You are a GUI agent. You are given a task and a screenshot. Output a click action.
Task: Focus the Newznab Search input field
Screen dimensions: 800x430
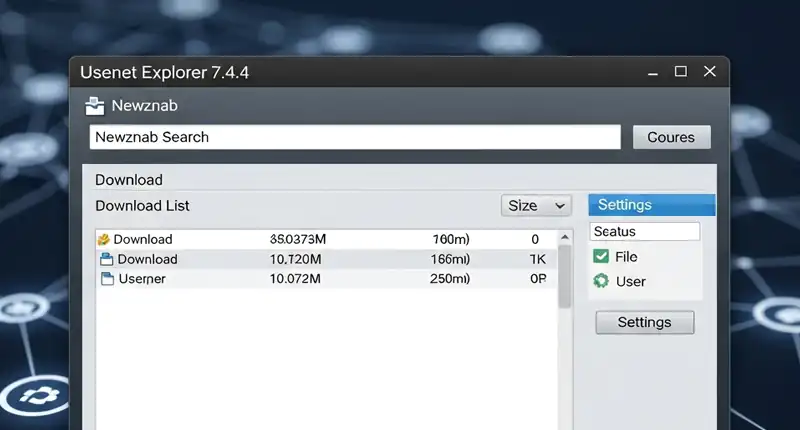pyautogui.click(x=355, y=137)
